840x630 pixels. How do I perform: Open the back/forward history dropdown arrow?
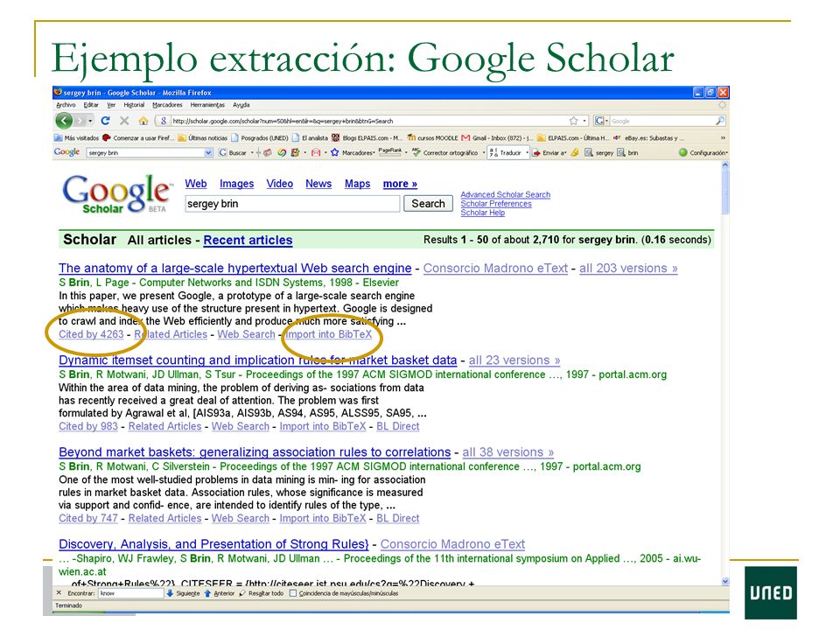(x=90, y=121)
